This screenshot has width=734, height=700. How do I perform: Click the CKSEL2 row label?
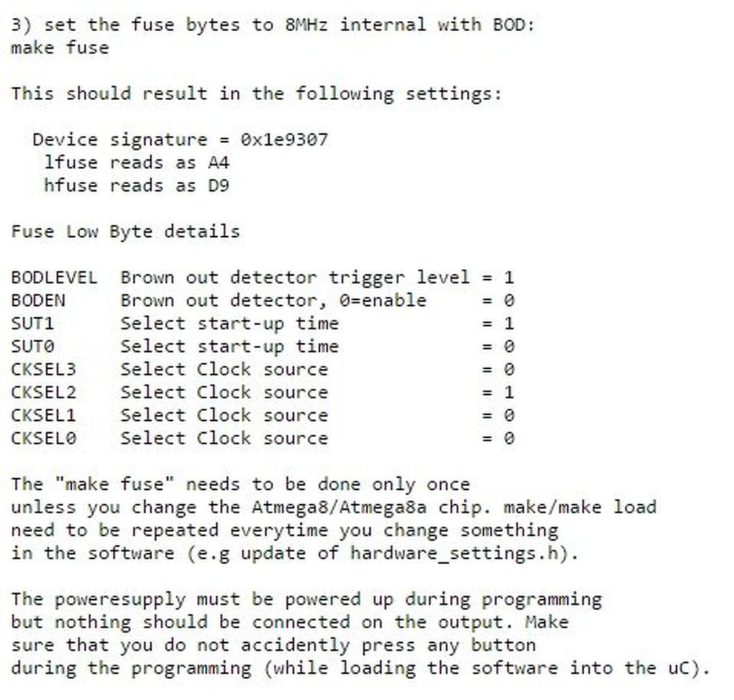(x=43, y=392)
